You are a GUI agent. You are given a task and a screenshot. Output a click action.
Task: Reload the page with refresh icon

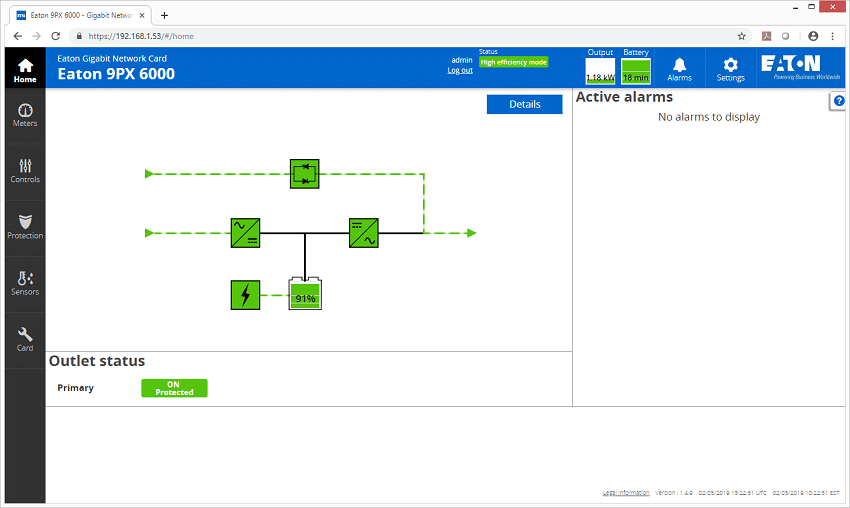(55, 36)
